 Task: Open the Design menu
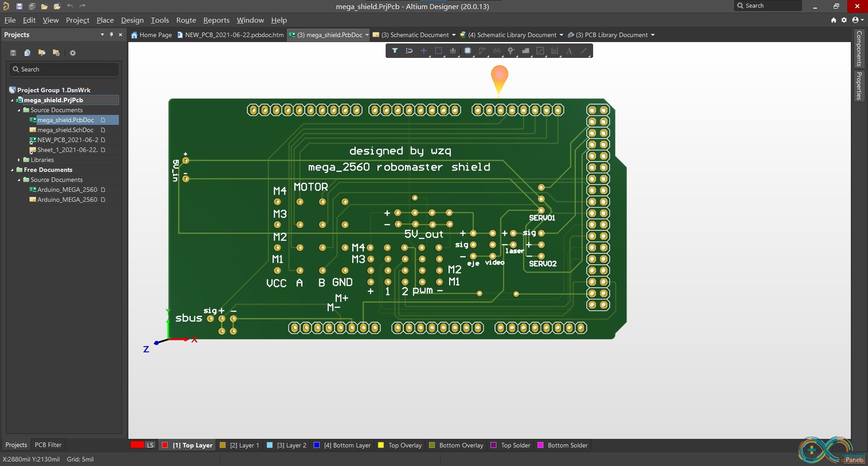[132, 20]
